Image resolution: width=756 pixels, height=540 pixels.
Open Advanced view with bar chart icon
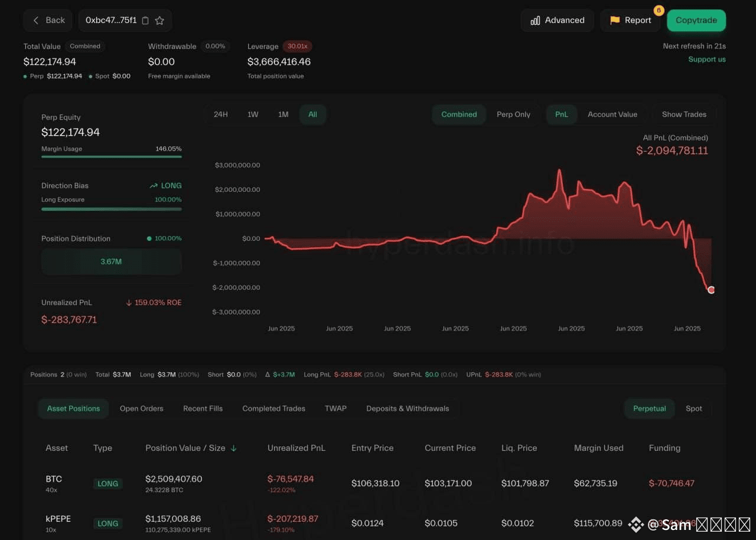coord(558,20)
